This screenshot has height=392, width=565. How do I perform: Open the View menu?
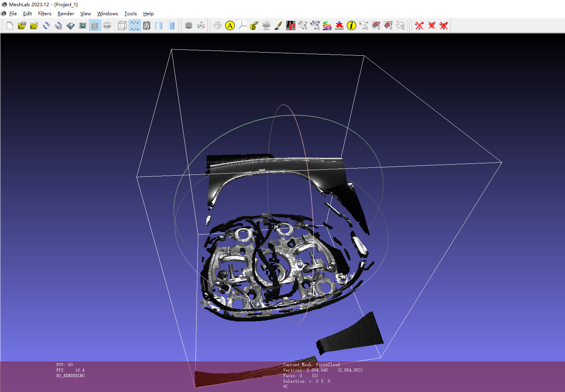click(86, 13)
